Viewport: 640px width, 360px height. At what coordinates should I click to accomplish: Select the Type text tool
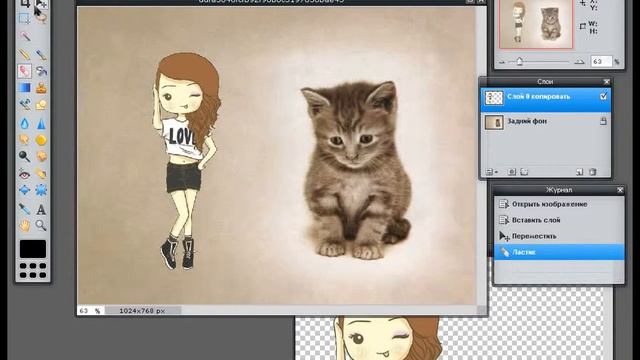click(x=41, y=209)
